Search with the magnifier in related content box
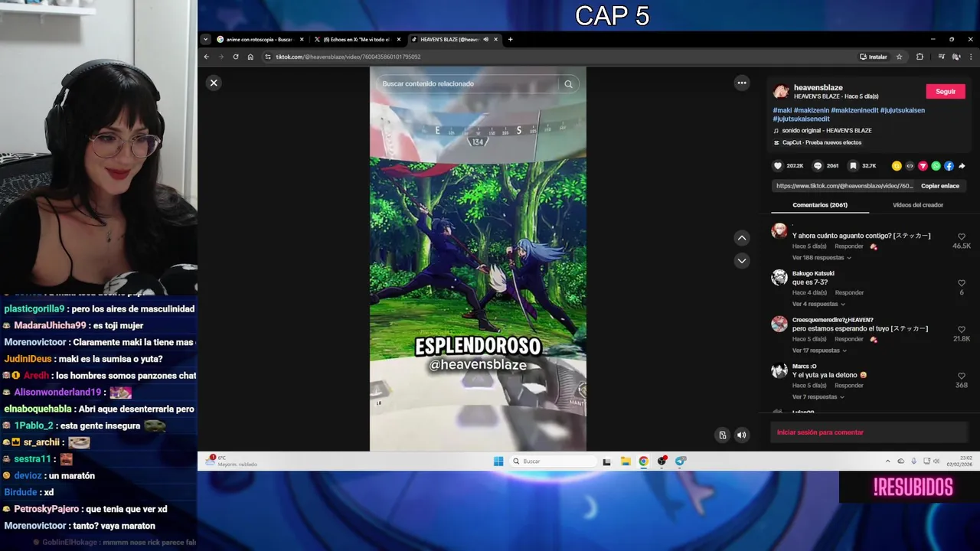Viewport: 980px width, 551px height. point(568,84)
